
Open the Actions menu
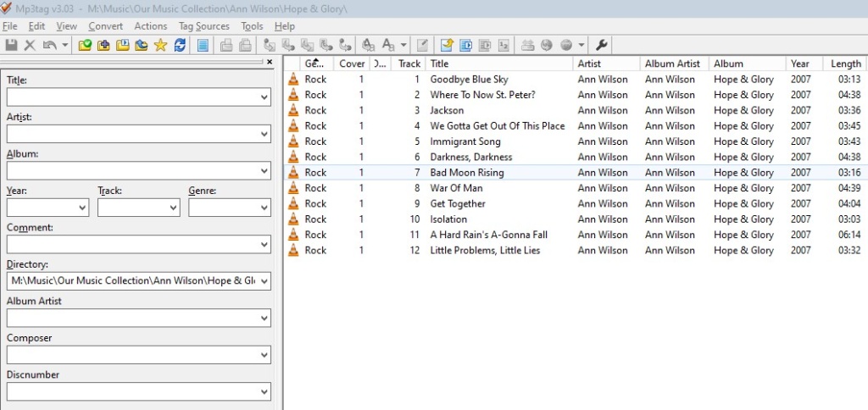tap(151, 26)
